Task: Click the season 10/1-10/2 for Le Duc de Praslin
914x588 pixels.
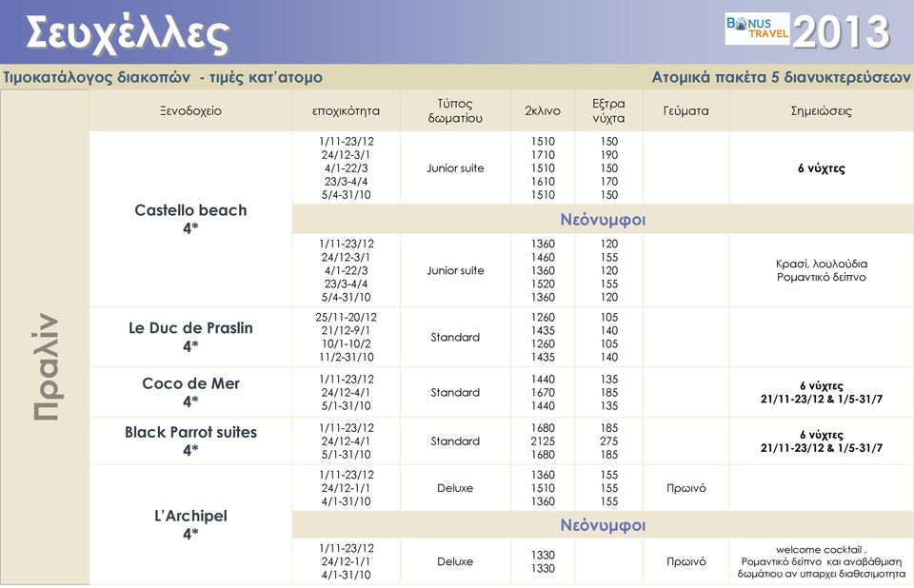Action: click(x=347, y=343)
